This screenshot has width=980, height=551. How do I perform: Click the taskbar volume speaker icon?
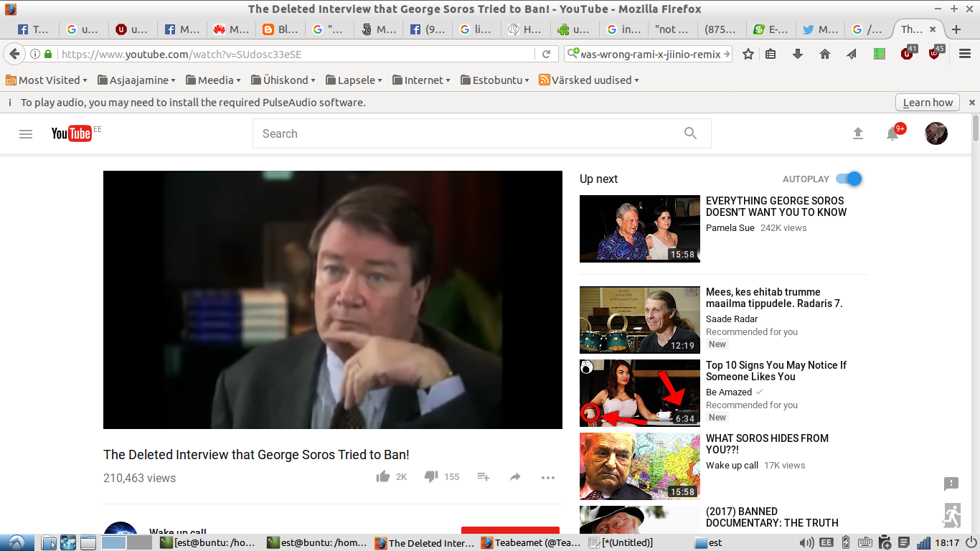[x=807, y=543]
